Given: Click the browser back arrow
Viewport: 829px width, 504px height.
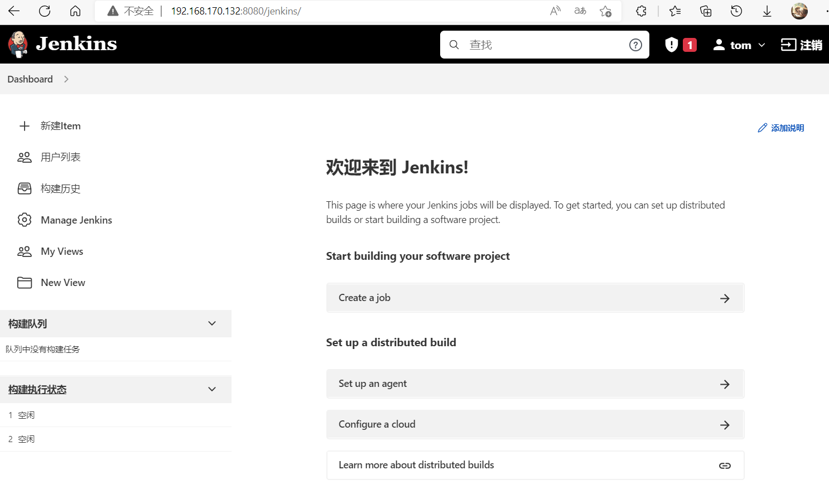Looking at the screenshot, I should point(14,11).
